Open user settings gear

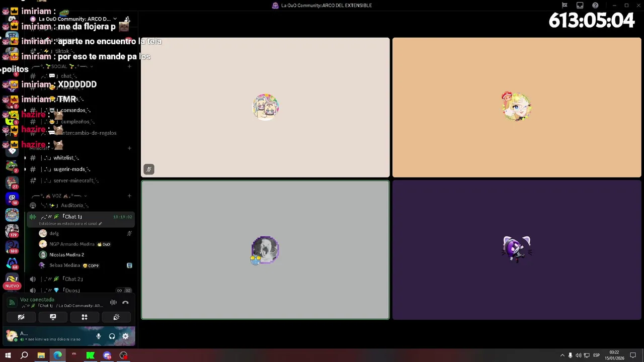pos(125,336)
